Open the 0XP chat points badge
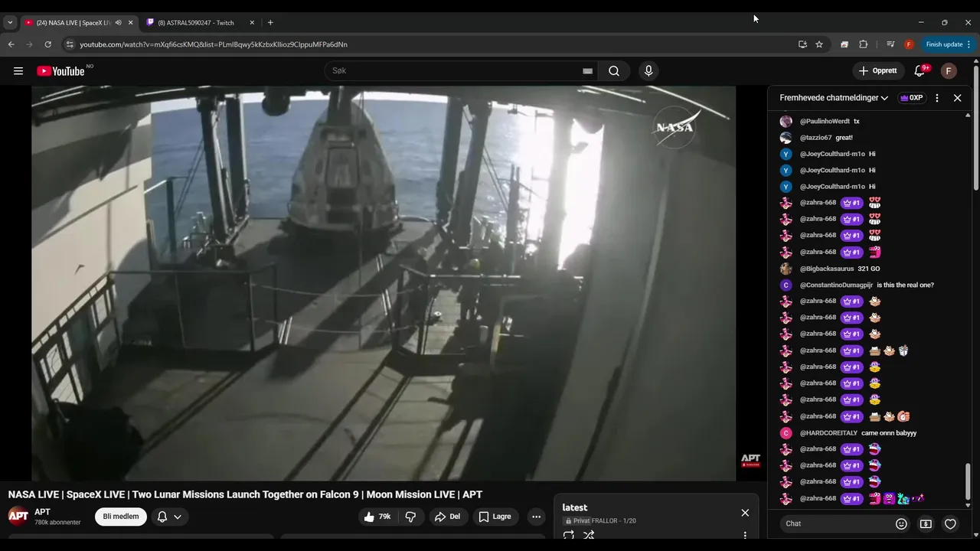 coord(911,98)
